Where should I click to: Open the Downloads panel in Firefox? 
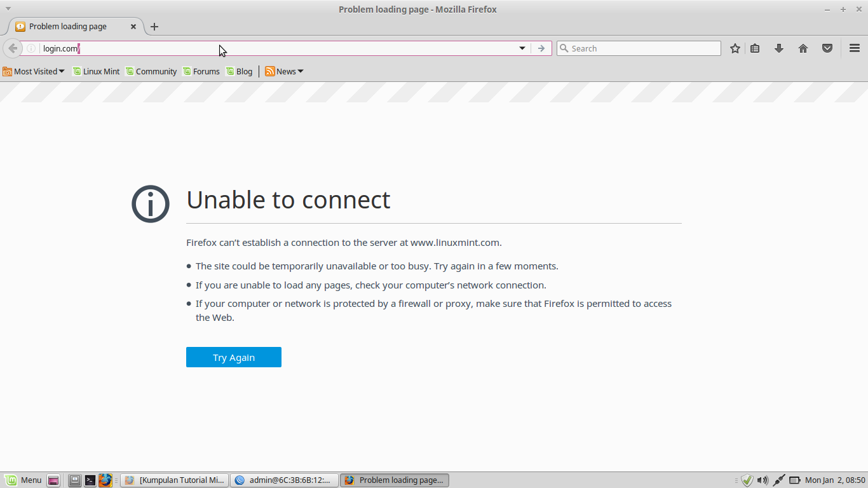779,48
